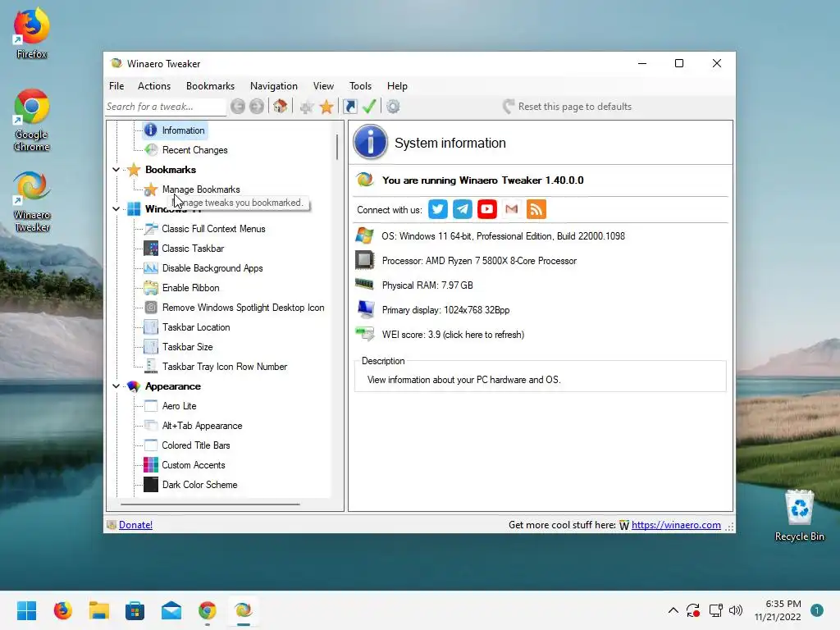Click the Search for a tweak field
This screenshot has width=840, height=630.
[165, 107]
